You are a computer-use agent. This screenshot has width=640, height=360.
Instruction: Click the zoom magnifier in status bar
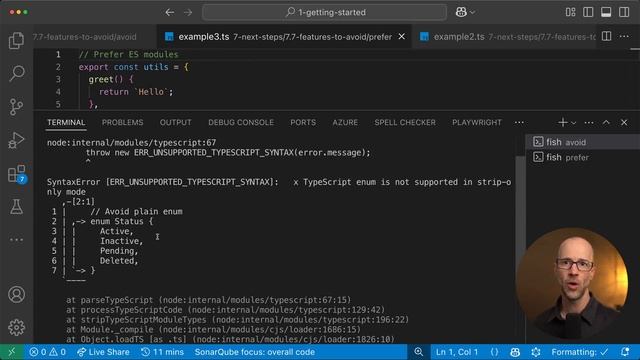418,352
